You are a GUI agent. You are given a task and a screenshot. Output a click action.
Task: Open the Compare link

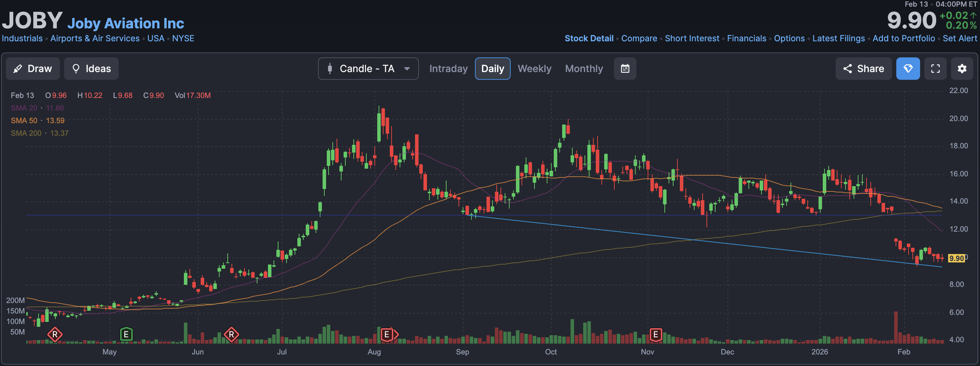639,38
